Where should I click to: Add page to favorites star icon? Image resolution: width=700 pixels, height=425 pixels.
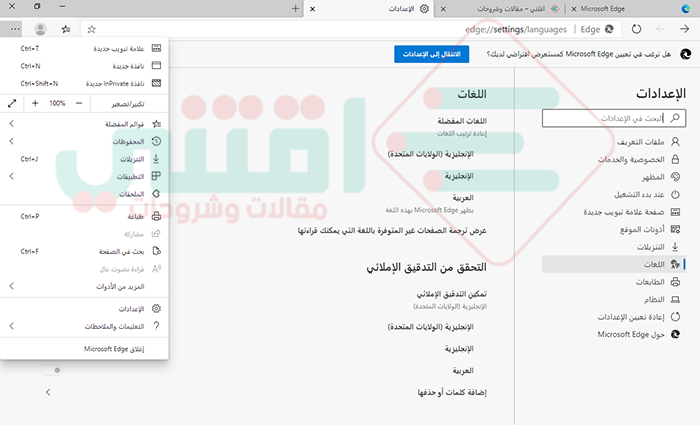[x=92, y=29]
